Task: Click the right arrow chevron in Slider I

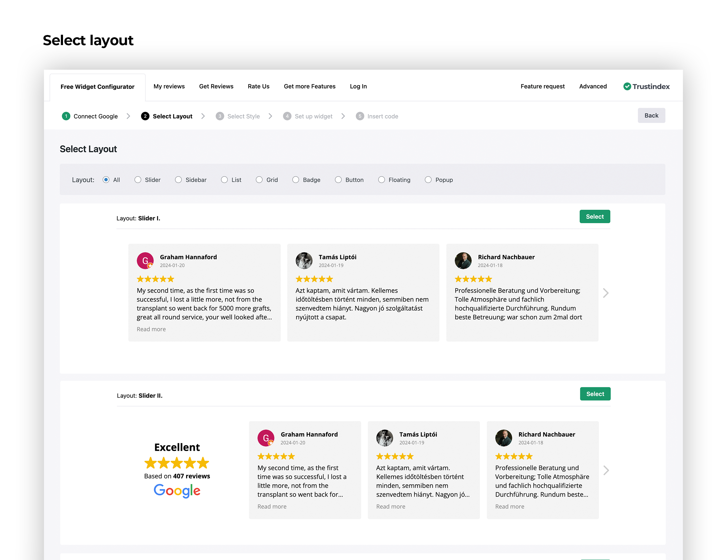Action: pyautogui.click(x=605, y=292)
